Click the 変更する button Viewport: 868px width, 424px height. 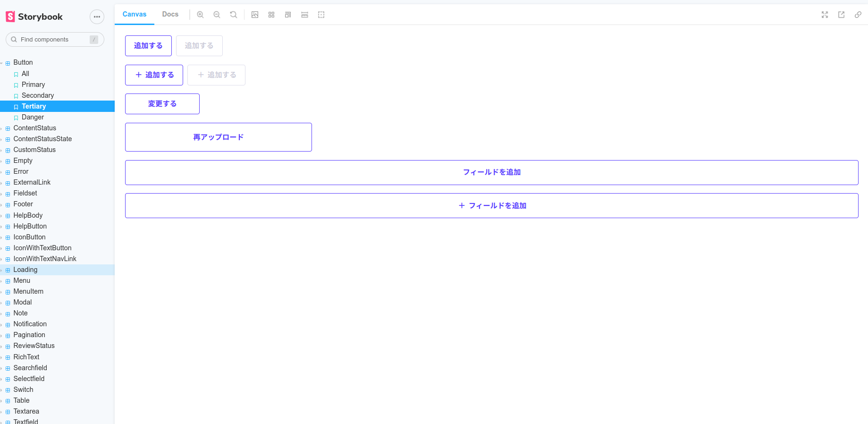(162, 104)
